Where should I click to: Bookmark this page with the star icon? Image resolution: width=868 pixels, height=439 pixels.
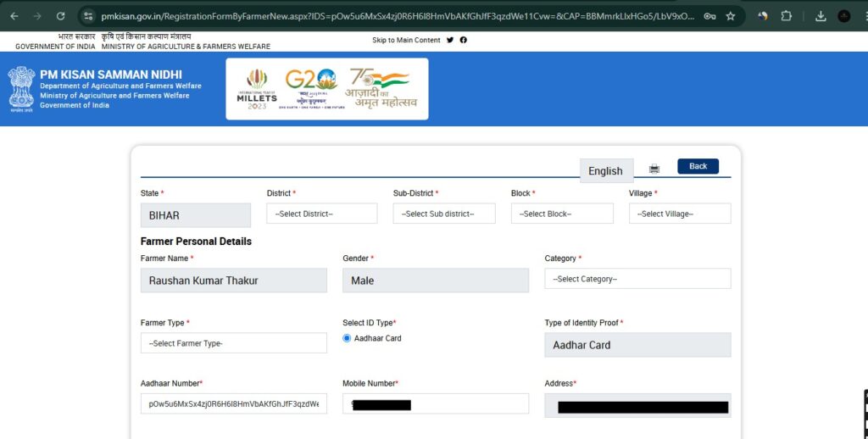pyautogui.click(x=731, y=16)
